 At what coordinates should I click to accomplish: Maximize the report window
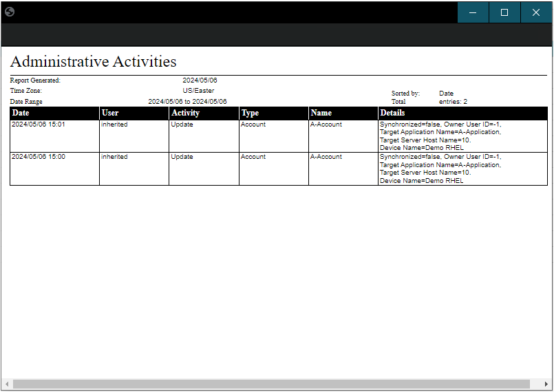click(504, 12)
